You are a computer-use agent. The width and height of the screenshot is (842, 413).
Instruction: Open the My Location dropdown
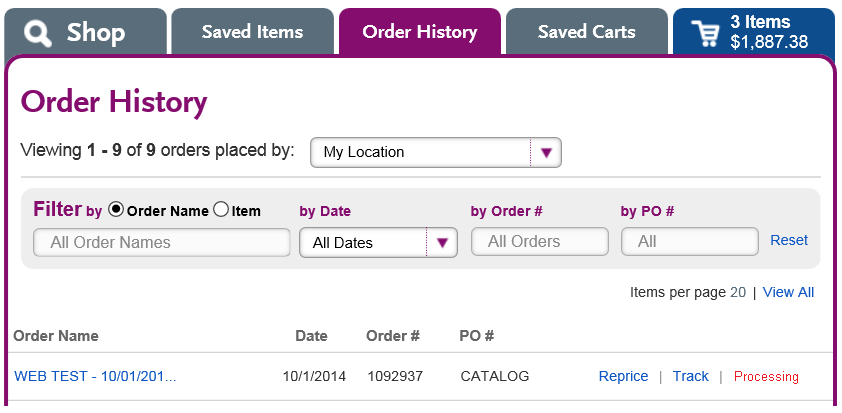pos(436,153)
